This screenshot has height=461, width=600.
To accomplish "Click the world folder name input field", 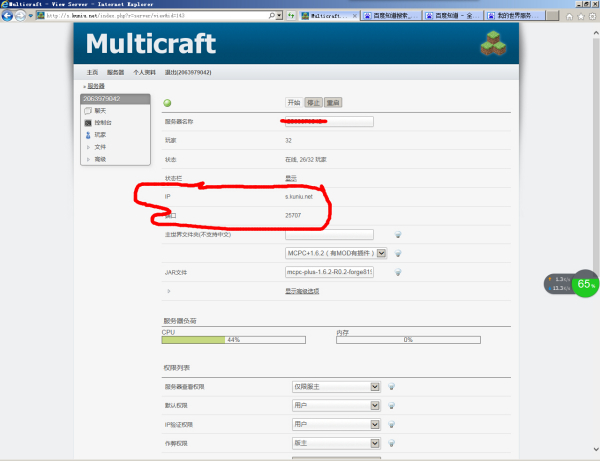I will coord(329,235).
